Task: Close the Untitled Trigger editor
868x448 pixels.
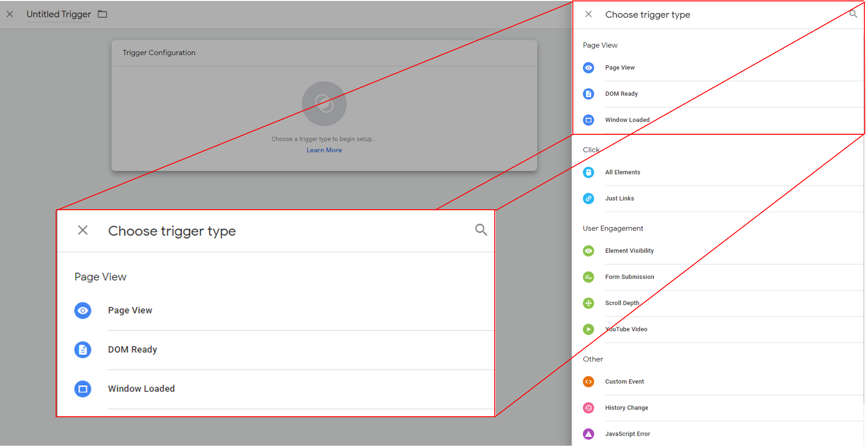Action: pyautogui.click(x=10, y=14)
